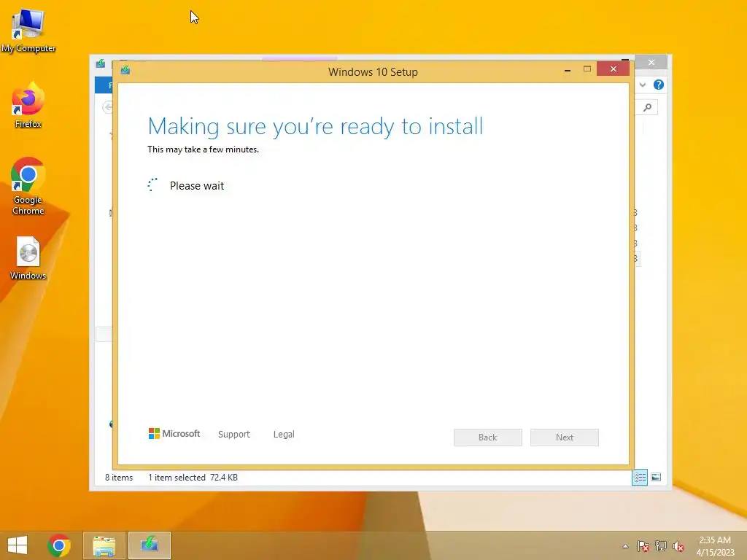Close the Windows 10 Setup window
Viewport: 747px width, 560px height.
click(613, 69)
